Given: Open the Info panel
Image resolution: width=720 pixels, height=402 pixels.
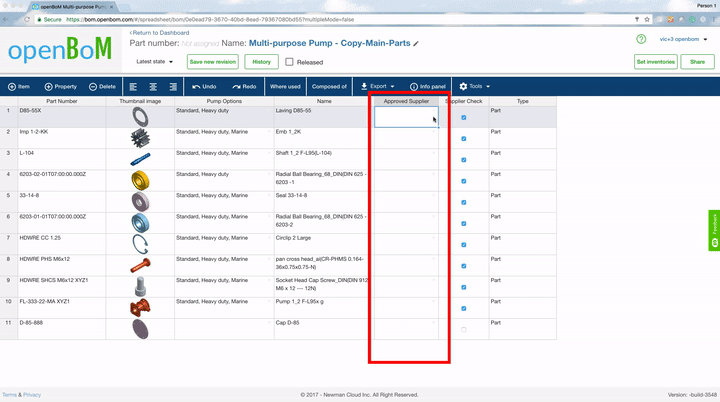Looking at the screenshot, I should (427, 87).
